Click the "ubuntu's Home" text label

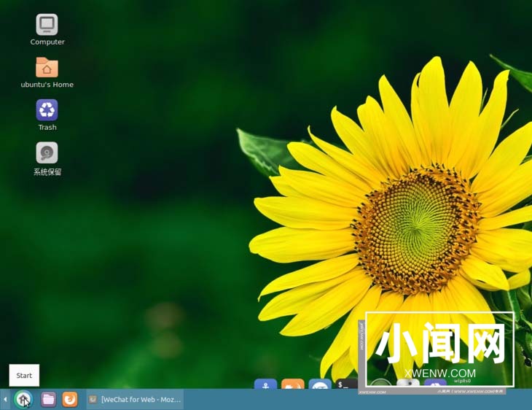point(47,85)
